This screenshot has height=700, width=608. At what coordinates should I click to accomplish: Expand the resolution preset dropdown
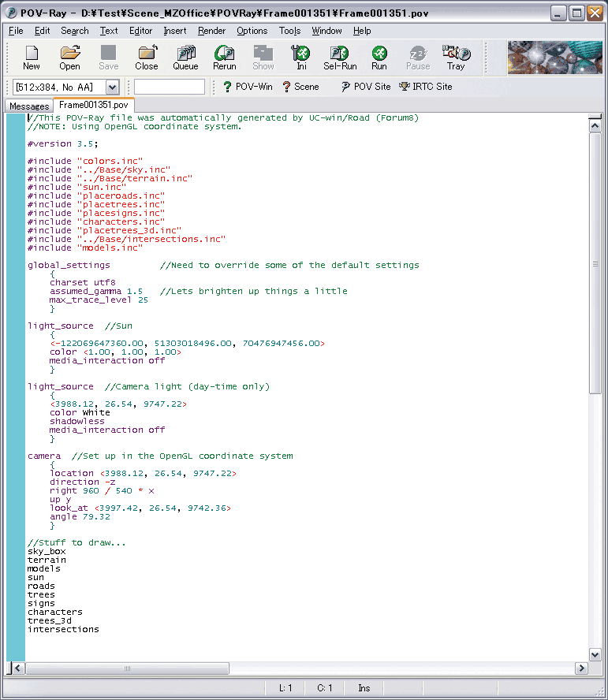tap(113, 87)
